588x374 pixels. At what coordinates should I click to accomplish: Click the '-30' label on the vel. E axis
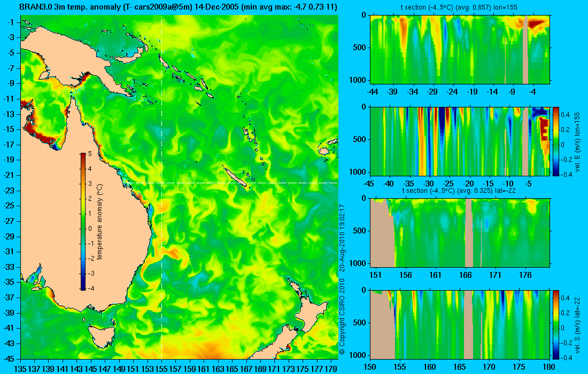coord(429,184)
